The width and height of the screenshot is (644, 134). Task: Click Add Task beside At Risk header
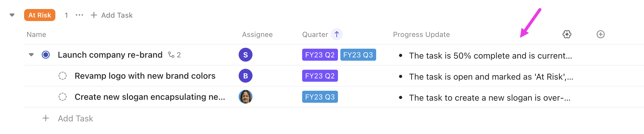(x=112, y=15)
